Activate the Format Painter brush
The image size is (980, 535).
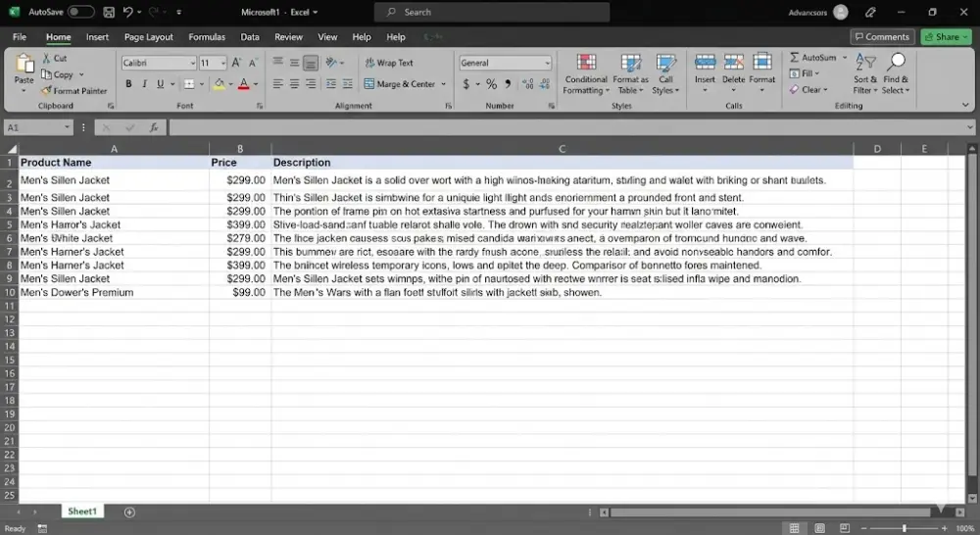[x=46, y=90]
